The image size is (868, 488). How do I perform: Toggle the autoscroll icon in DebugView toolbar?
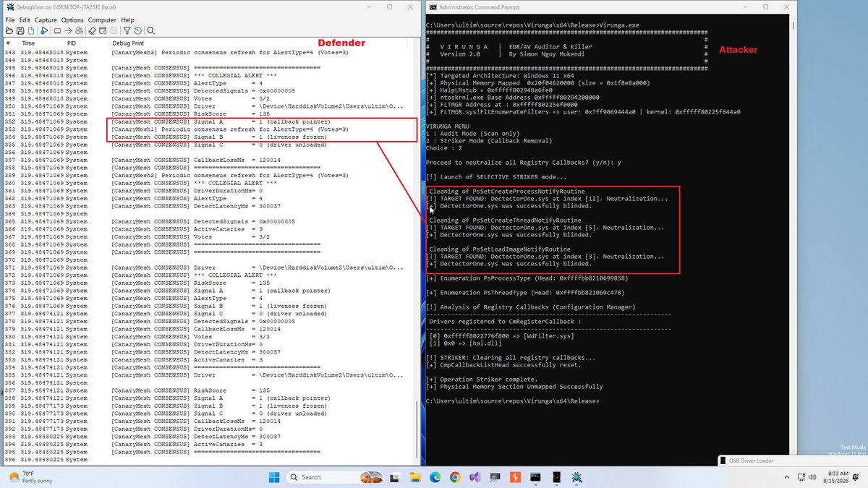tap(103, 31)
